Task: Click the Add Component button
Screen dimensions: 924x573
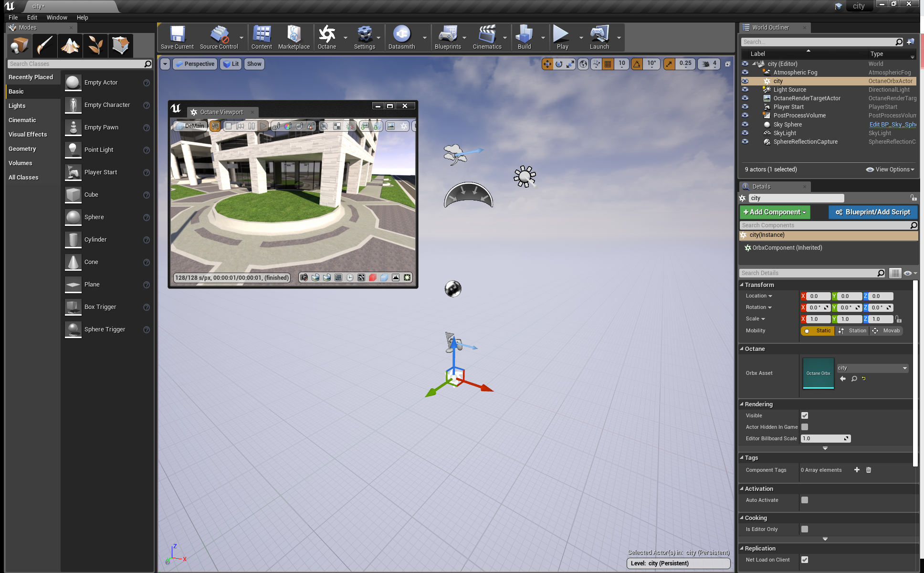Action: click(x=775, y=212)
